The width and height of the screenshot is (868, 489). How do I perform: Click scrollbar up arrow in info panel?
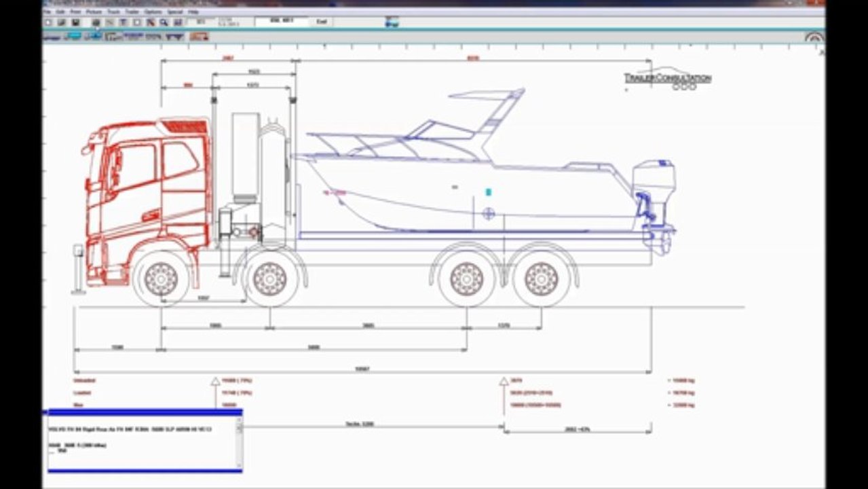(239, 420)
